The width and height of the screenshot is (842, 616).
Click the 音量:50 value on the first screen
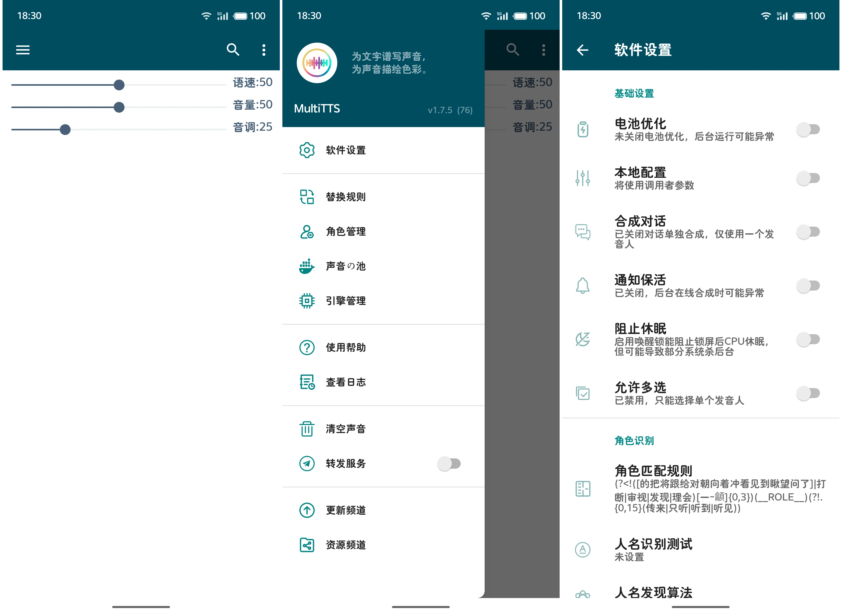pos(252,105)
